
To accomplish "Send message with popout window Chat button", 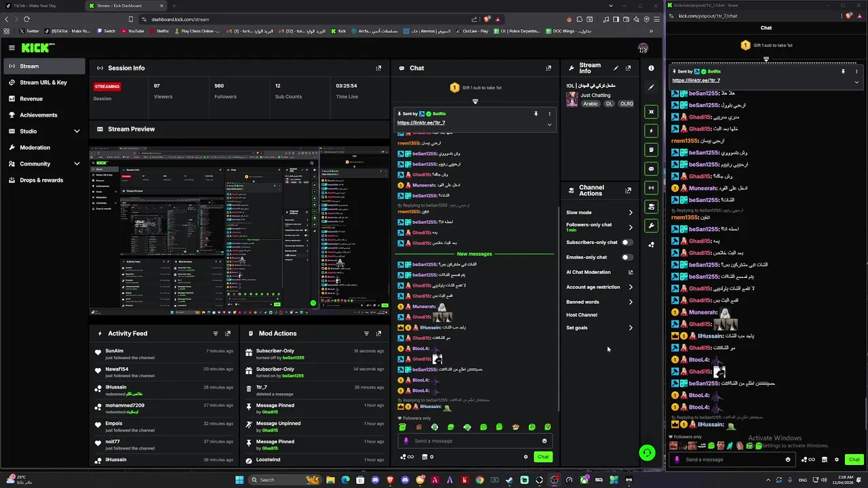I will pyautogui.click(x=854, y=460).
